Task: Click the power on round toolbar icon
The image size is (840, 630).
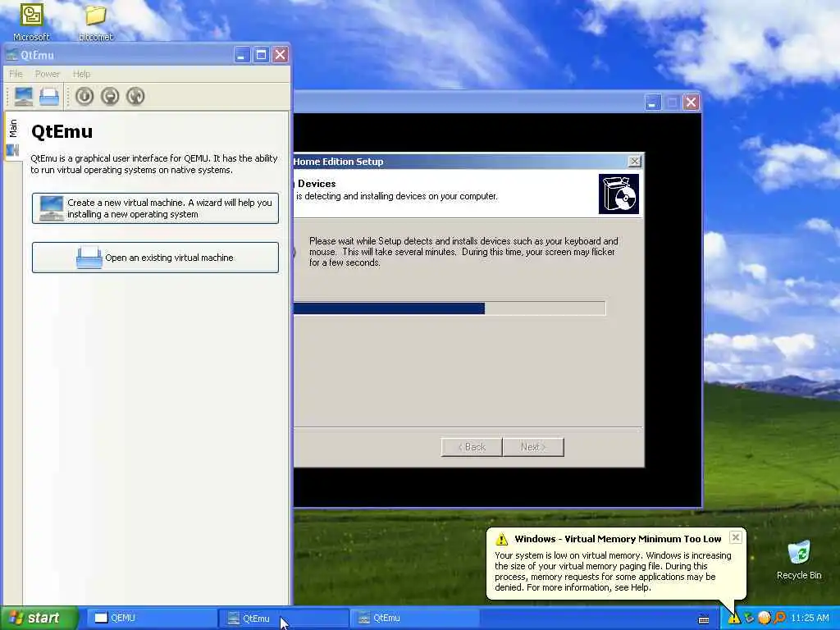Action: point(84,97)
